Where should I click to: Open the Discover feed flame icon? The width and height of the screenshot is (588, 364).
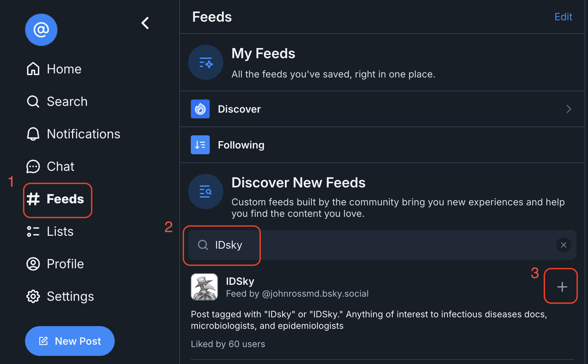coord(200,109)
